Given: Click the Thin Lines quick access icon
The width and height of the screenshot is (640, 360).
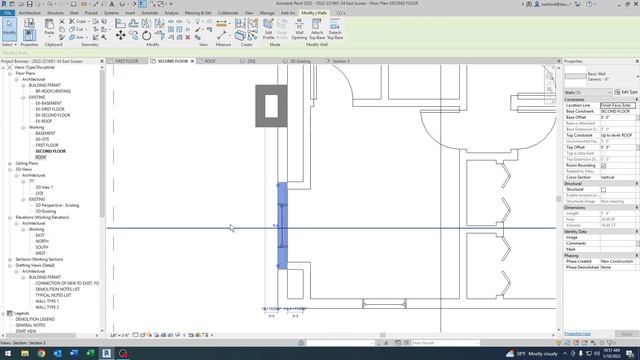Looking at the screenshot, I should [x=142, y=4].
